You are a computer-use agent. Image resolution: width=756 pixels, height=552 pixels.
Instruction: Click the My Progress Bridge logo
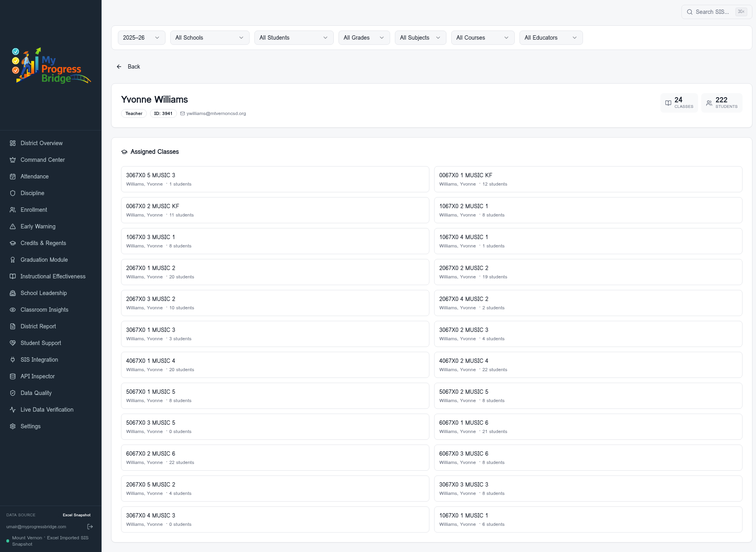pos(51,66)
